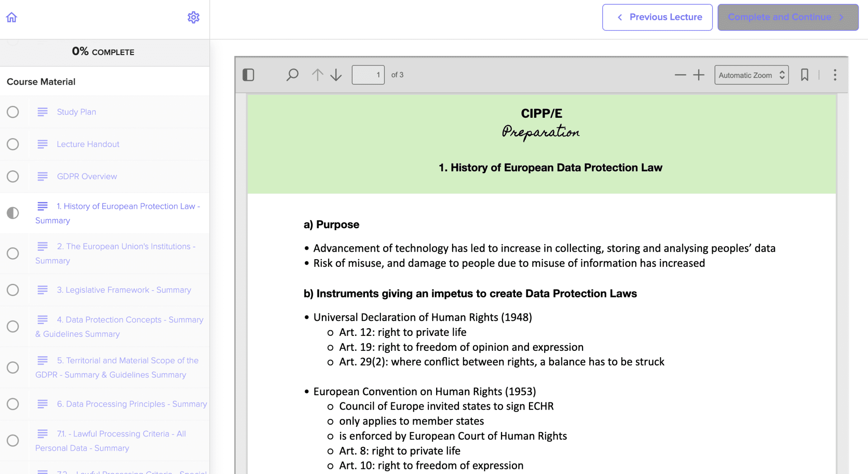Image resolution: width=868 pixels, height=474 pixels.
Task: Click the Lawful Processing Criteria 7.1 lines icon
Action: point(42,434)
